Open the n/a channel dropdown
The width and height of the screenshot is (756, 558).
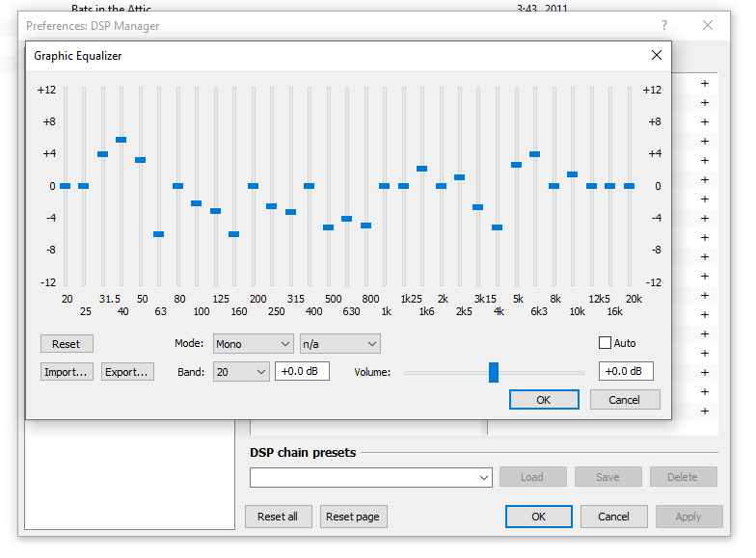[339, 344]
